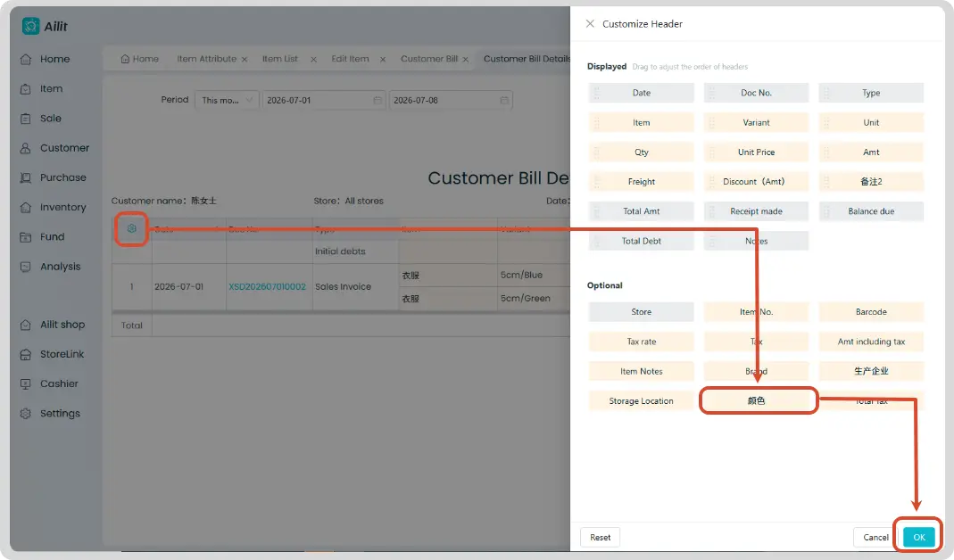Click the Reset button
954x560 pixels.
(600, 538)
